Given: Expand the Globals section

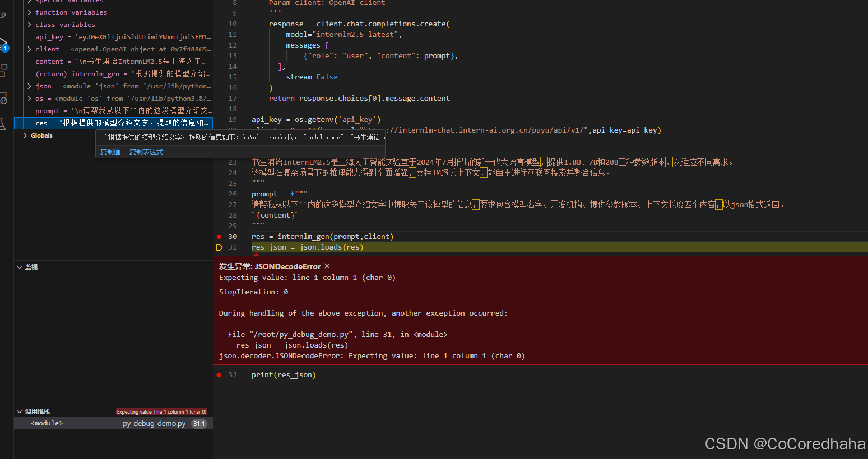Looking at the screenshot, I should (25, 135).
